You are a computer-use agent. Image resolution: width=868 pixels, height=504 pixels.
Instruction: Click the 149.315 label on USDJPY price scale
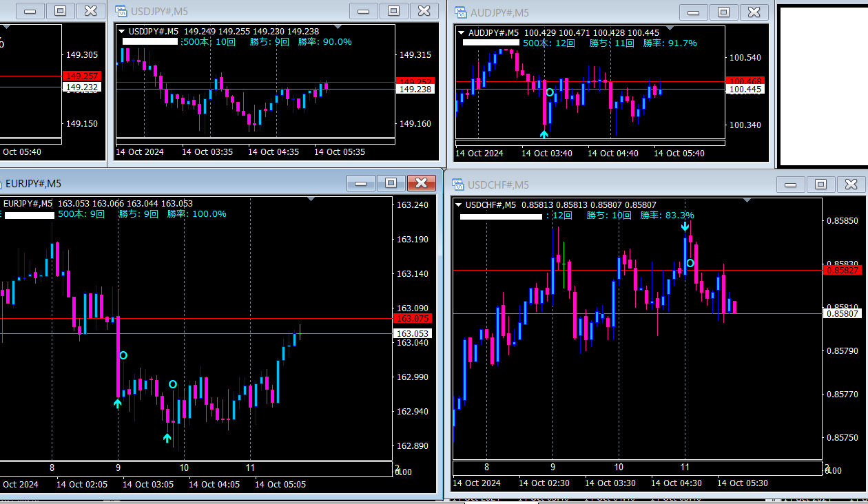pyautogui.click(x=415, y=55)
